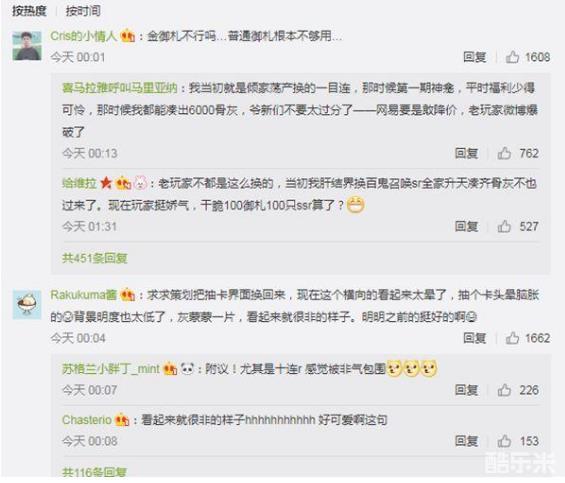The height and width of the screenshot is (483, 565).
Task: Expand the 共116条回复 replies
Action: pyautogui.click(x=94, y=471)
